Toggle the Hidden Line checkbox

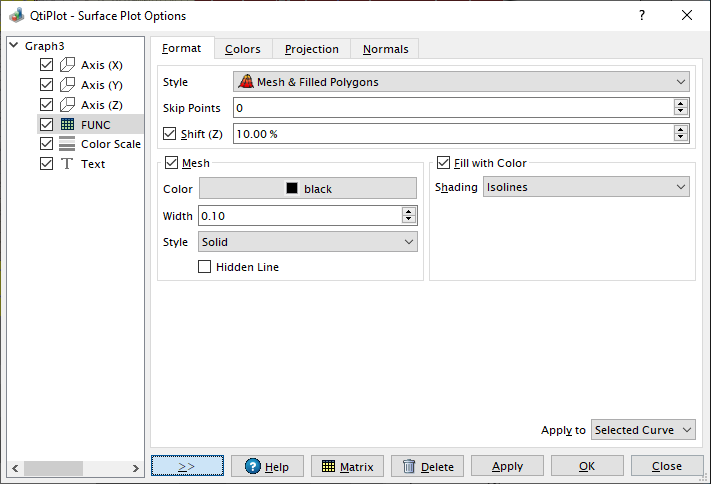click(205, 267)
